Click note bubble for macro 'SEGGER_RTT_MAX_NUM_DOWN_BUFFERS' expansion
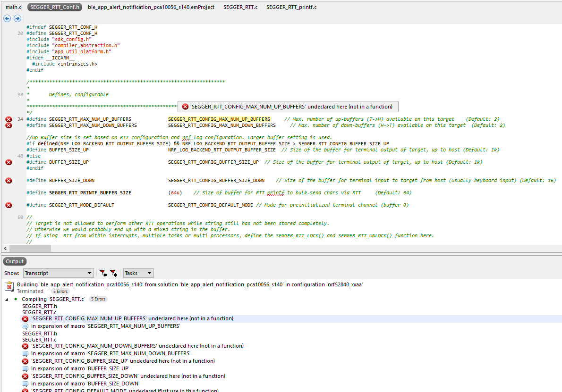 (25, 354)
